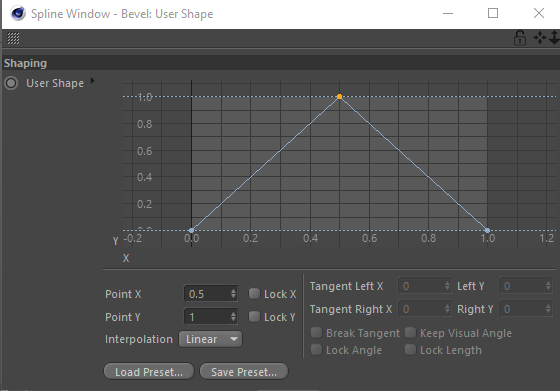Open the Interpolation Linear dropdown
560x391 pixels.
[210, 339]
